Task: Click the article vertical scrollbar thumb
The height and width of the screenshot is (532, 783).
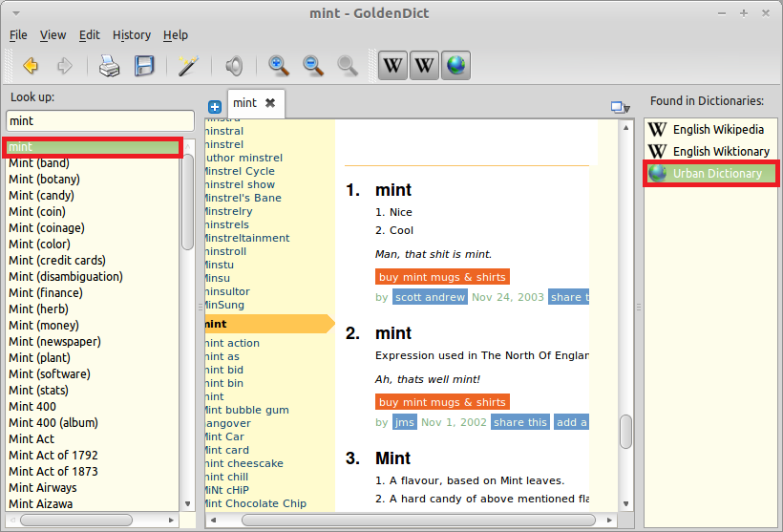Action: coord(625,432)
